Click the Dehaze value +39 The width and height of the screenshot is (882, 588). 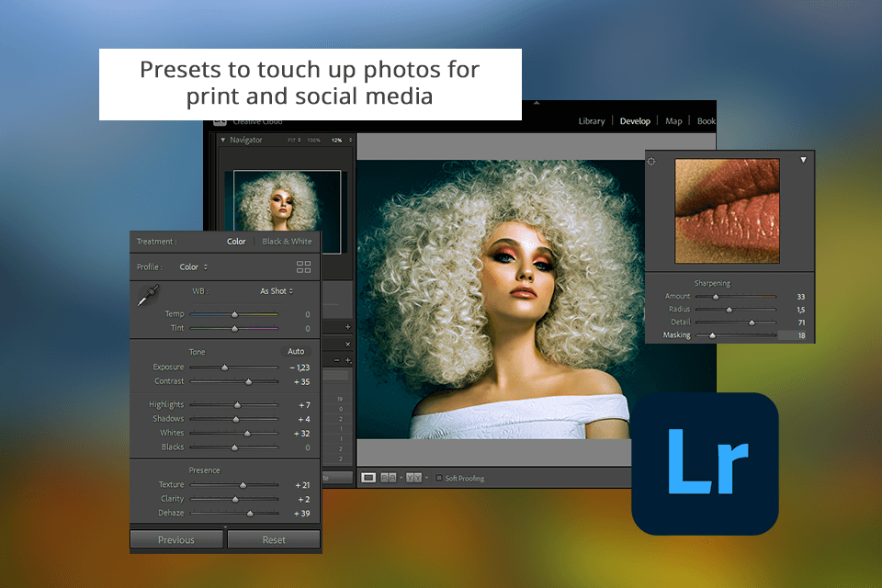pyautogui.click(x=301, y=514)
